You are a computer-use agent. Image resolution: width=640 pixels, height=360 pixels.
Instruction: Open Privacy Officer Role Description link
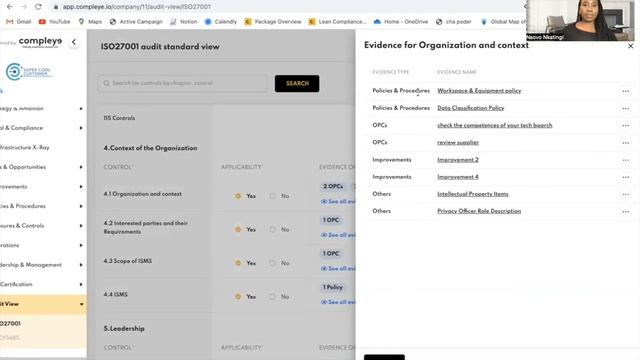479,211
